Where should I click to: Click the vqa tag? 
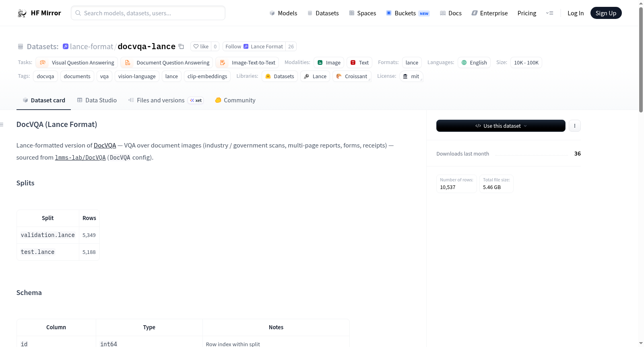point(104,76)
